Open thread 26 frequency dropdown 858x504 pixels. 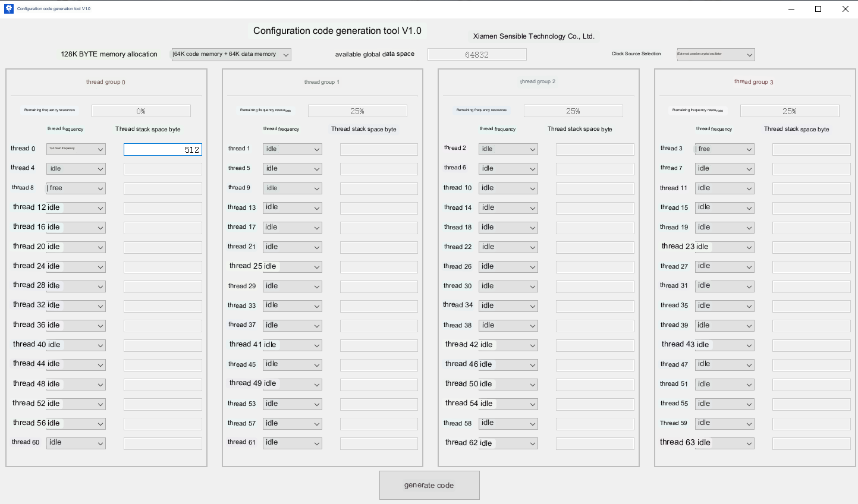(x=508, y=267)
